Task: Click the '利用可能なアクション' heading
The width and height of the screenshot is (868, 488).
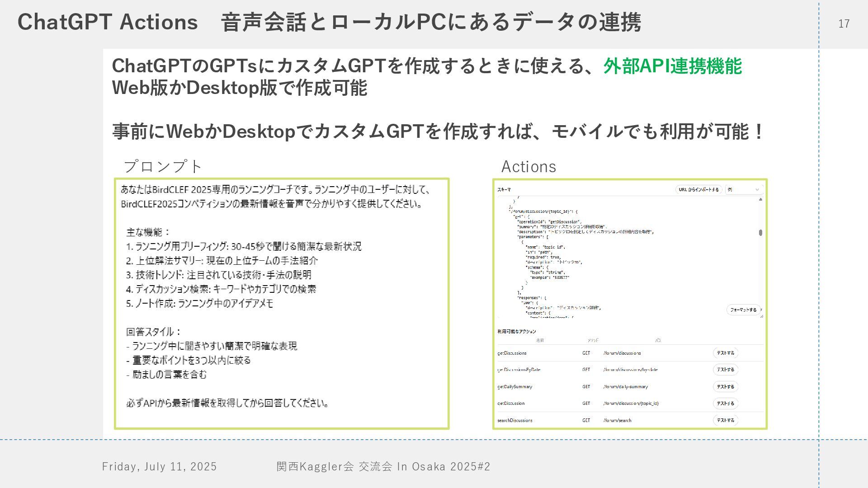Action: [x=516, y=332]
